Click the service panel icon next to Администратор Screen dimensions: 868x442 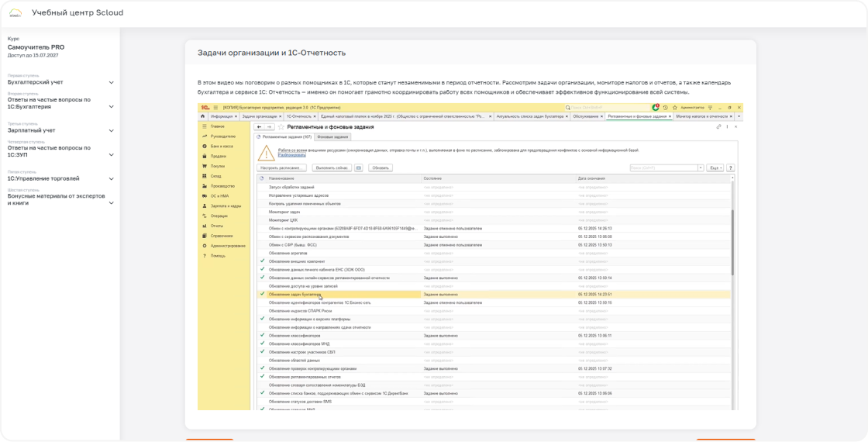tap(710, 108)
